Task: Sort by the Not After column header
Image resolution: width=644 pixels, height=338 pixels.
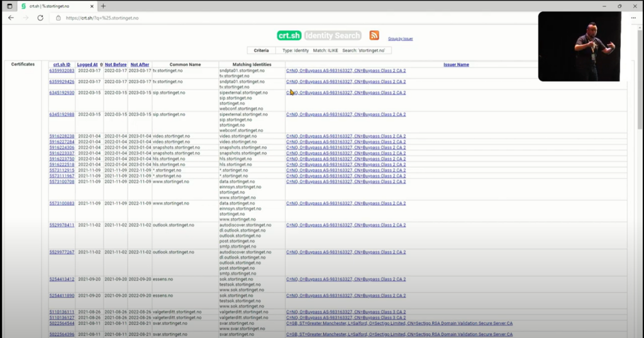Action: point(140,65)
